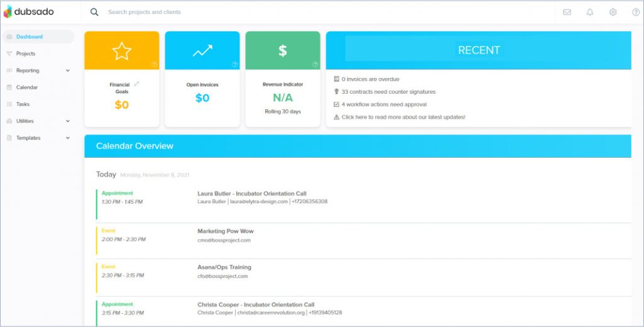Open settings via the gear icon

pos(613,12)
